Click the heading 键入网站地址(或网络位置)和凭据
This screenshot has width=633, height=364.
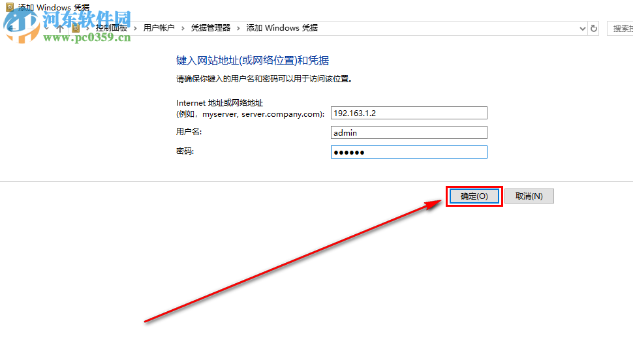point(253,61)
